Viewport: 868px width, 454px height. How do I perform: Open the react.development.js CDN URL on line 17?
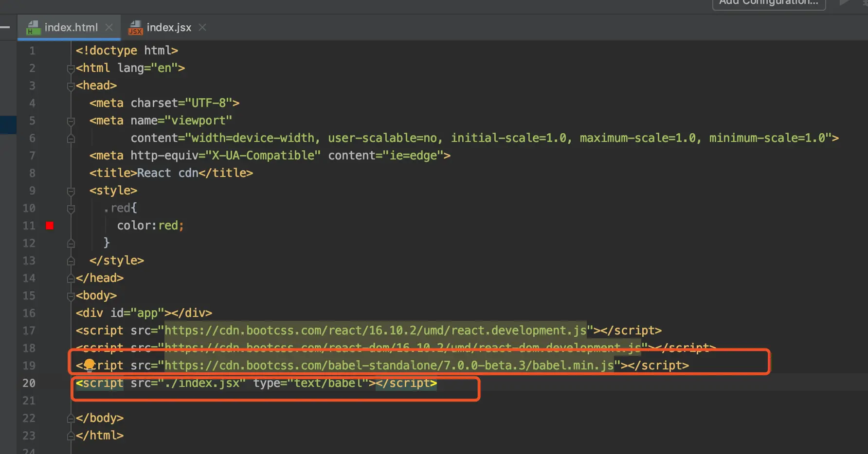point(375,331)
